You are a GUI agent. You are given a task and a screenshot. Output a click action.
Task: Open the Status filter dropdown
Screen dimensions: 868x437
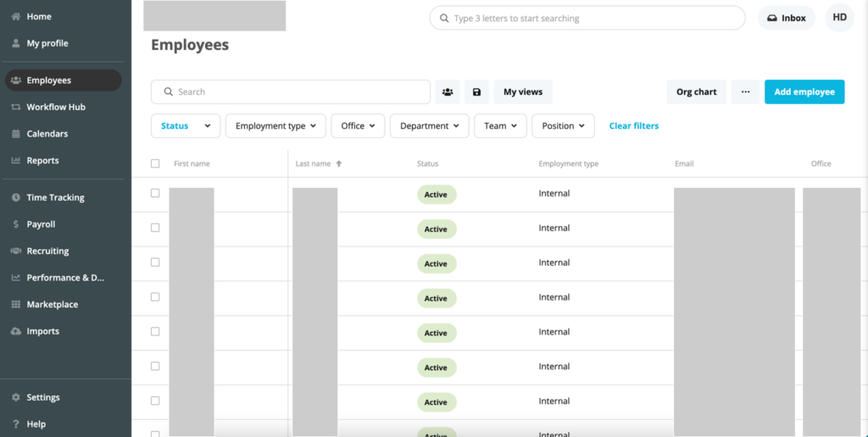click(186, 126)
